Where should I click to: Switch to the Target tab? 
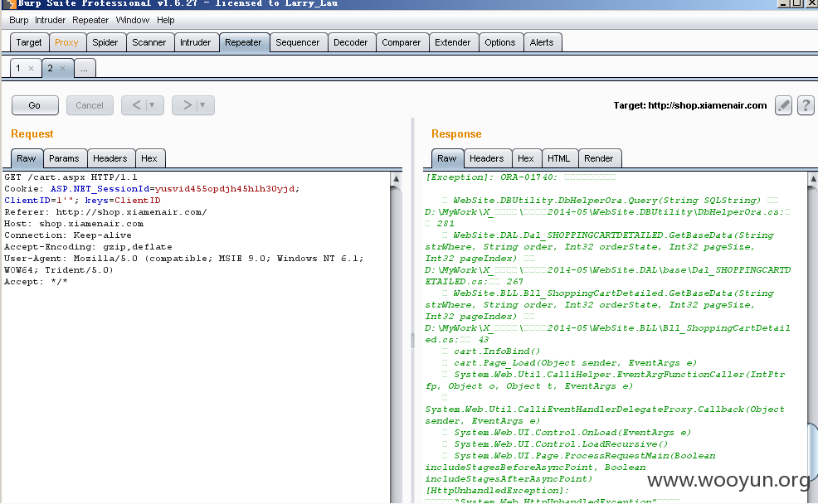click(29, 42)
